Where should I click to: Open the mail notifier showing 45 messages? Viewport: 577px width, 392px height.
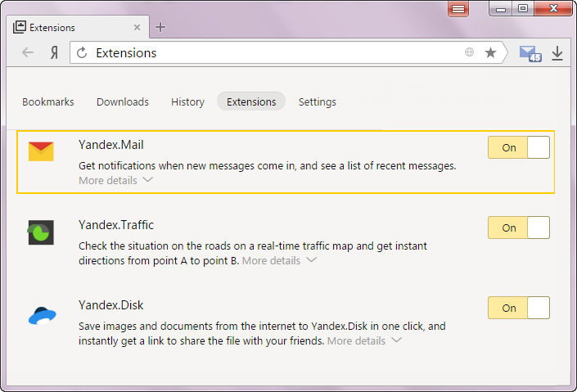click(530, 54)
